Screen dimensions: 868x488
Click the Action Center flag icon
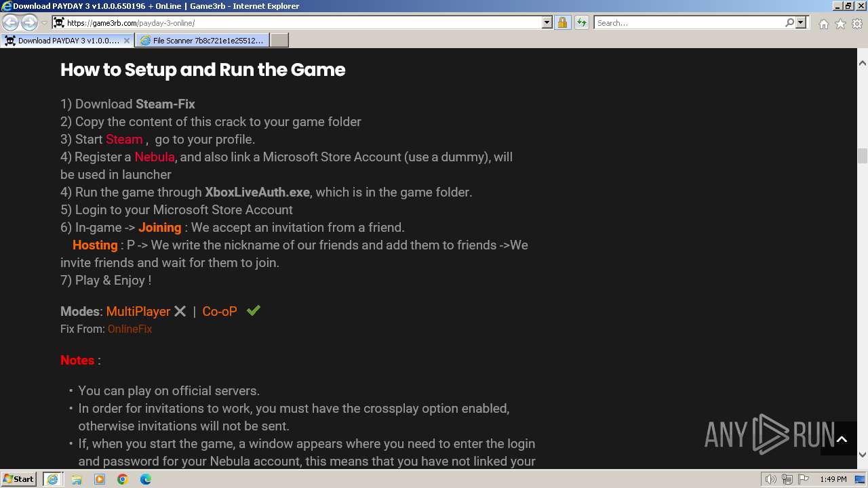coord(803,479)
